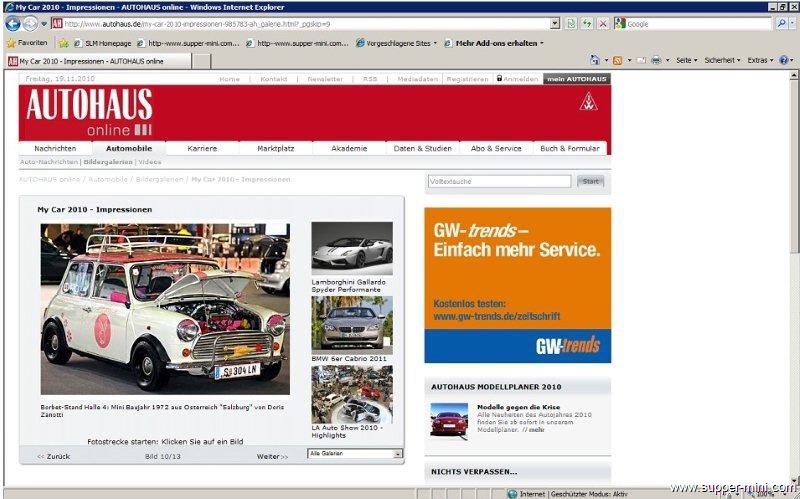Click the Volltextsuche search field
This screenshot has width=800, height=499.
(499, 181)
